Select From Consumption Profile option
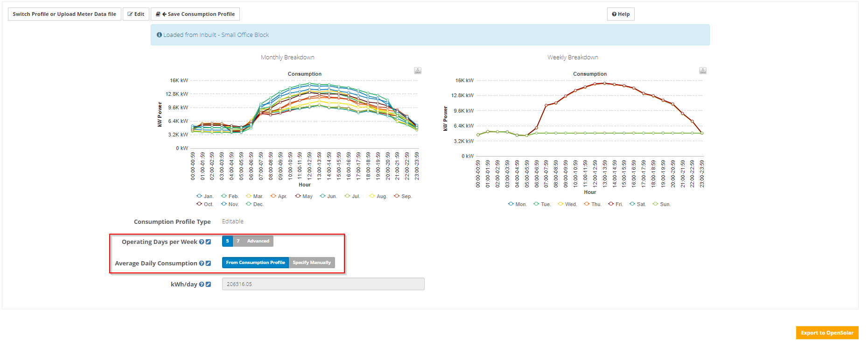Image resolution: width=868 pixels, height=357 pixels. [255, 263]
